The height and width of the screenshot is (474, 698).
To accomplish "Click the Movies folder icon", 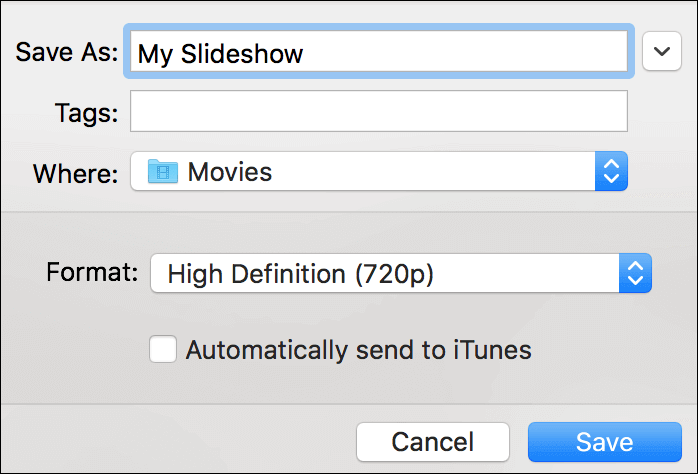I will pos(162,172).
